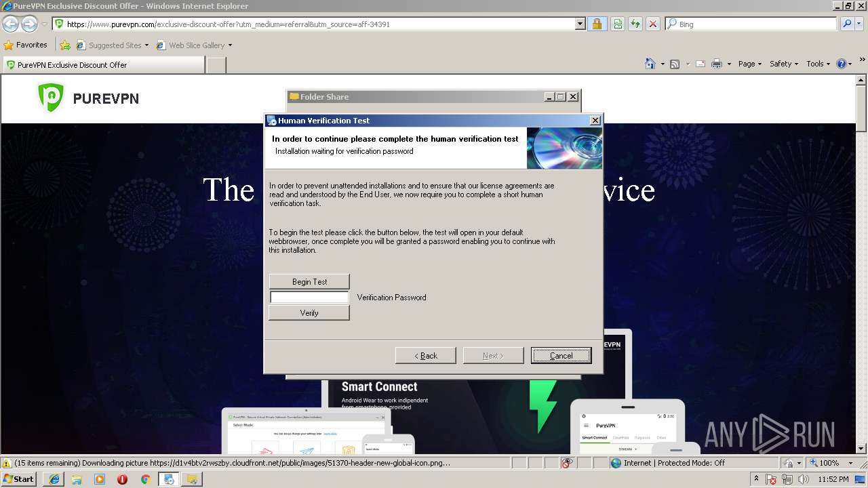Click the RSS feeds icon

675,64
